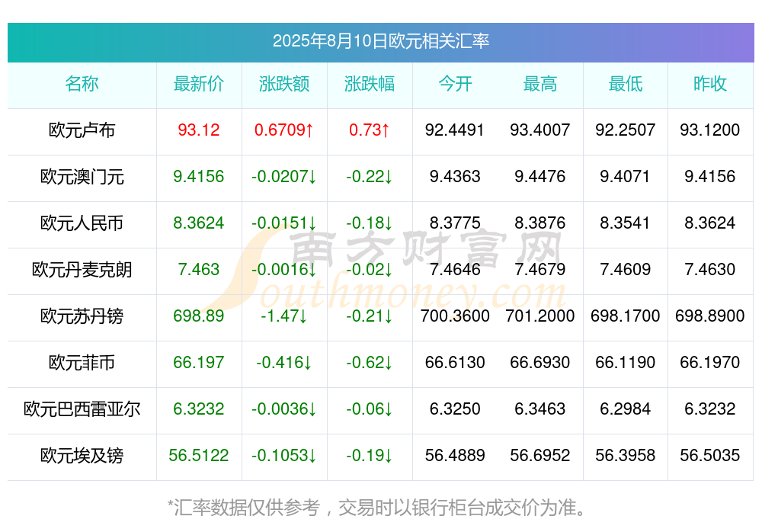Click the previous close 93.1200
Viewport: 762px width, 532px height.
pos(710,130)
